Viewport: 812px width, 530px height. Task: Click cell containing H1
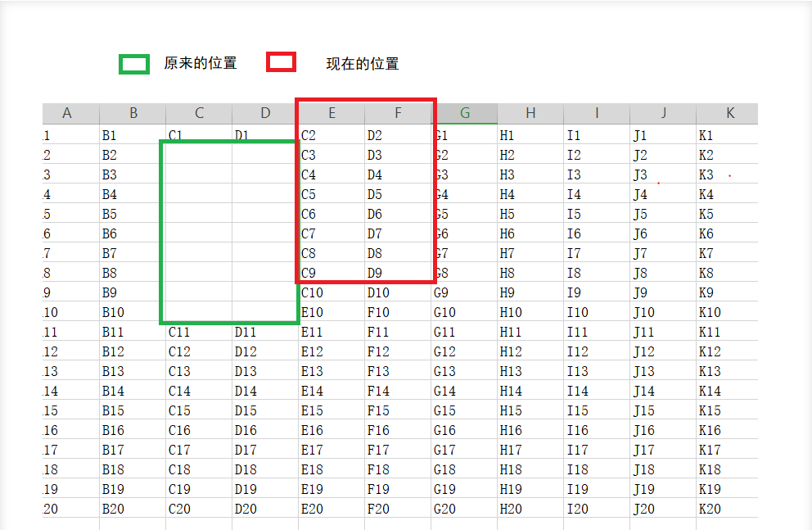(530, 136)
